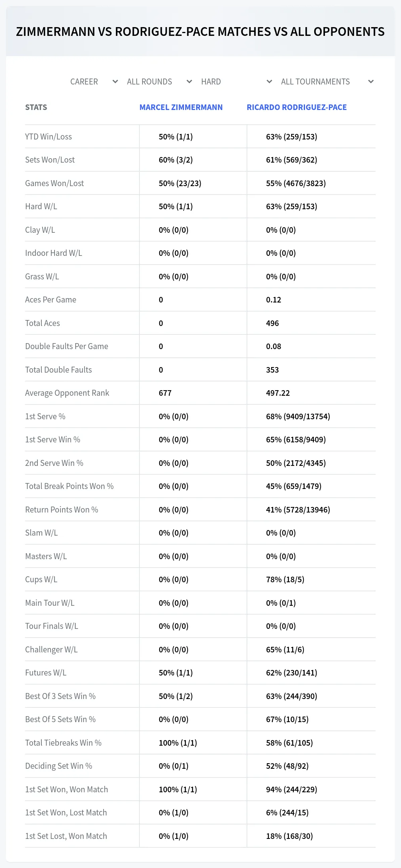Open Marcel Zimmermann player link
Viewport: 401px width, 868px height.
181,107
